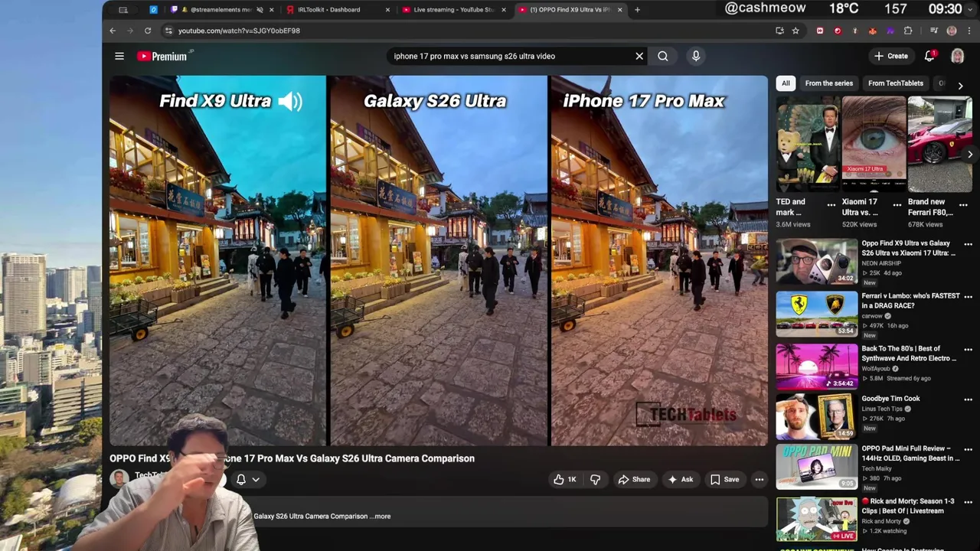Switch to streamelements tab
The height and width of the screenshot is (551, 980).
(220, 10)
